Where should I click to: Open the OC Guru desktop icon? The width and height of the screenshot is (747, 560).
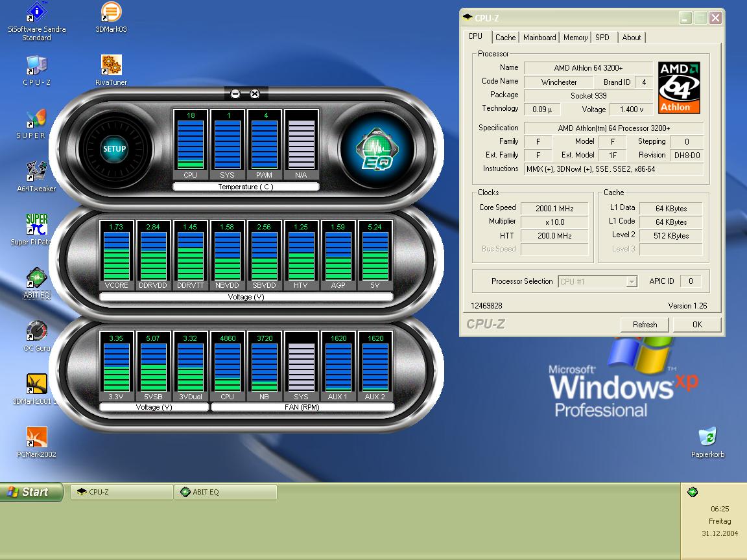coord(36,331)
